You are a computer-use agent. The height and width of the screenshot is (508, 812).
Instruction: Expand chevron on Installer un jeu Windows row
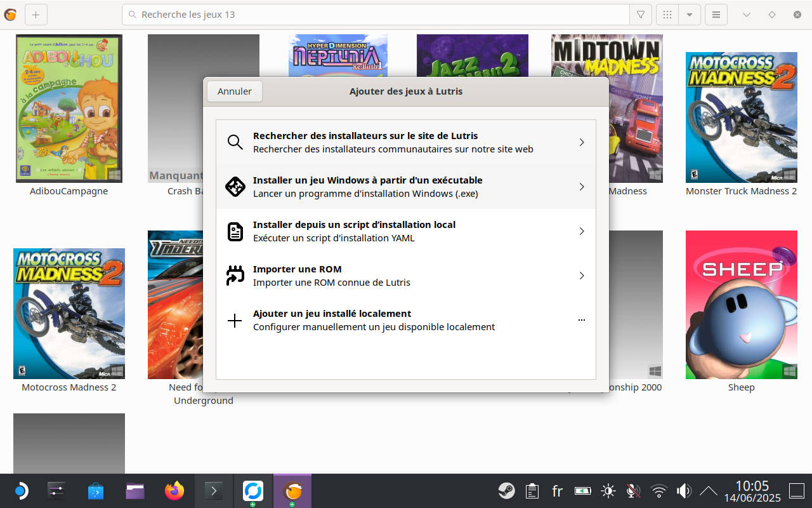(x=582, y=187)
